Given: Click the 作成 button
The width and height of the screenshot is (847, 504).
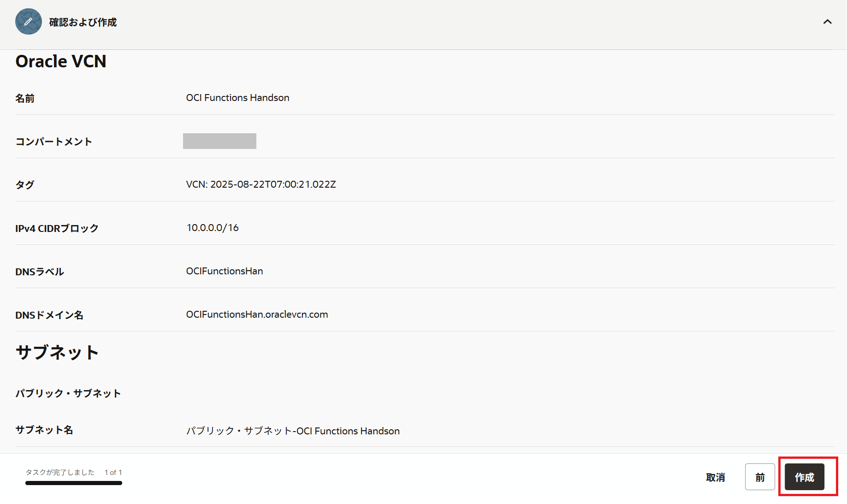Looking at the screenshot, I should pos(804,477).
